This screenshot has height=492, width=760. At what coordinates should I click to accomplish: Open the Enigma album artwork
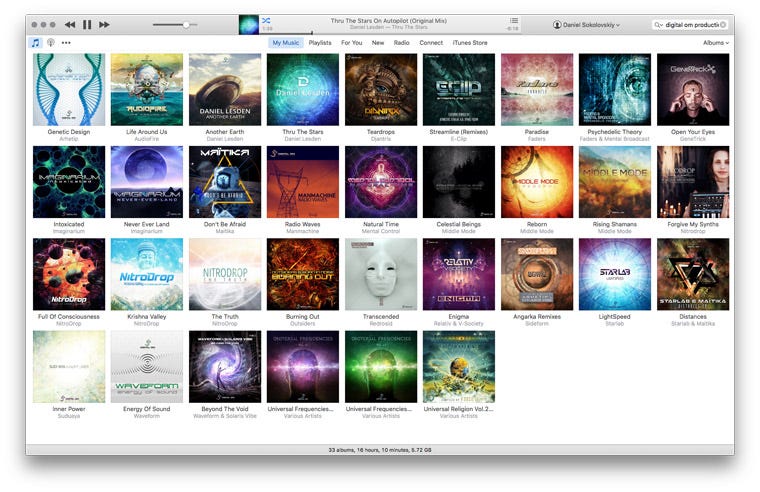pos(459,274)
